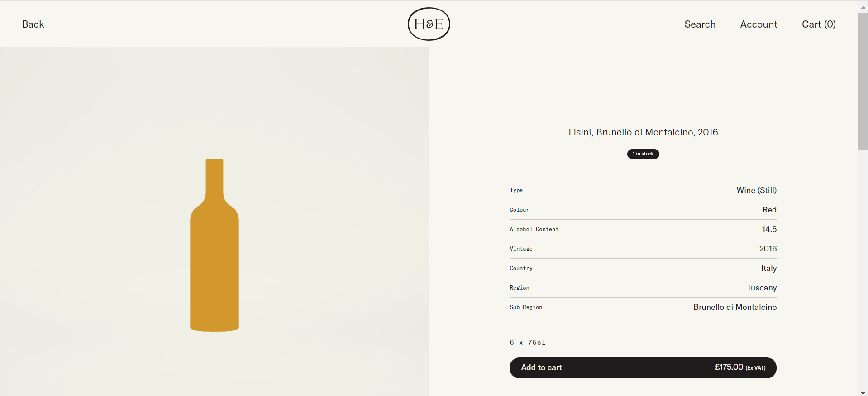Click the Vintage value 2016
The height and width of the screenshot is (396, 868).
[x=768, y=249]
